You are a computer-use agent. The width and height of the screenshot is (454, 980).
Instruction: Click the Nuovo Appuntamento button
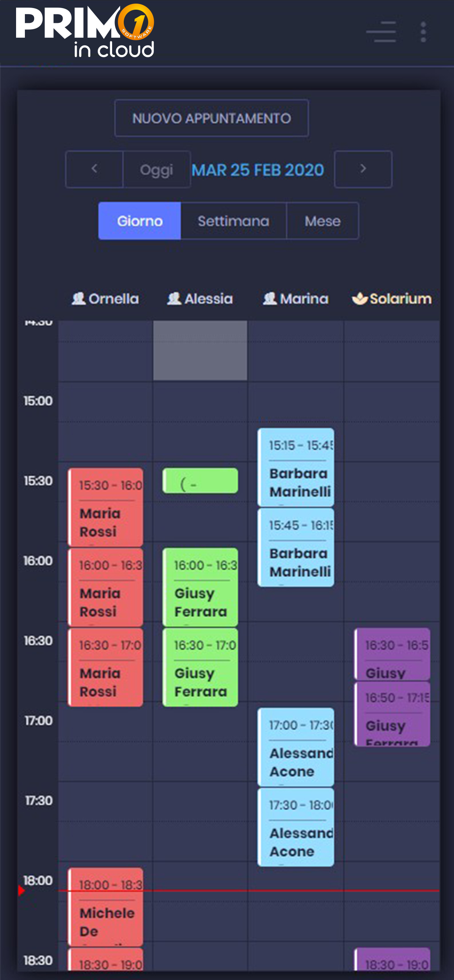point(212,118)
